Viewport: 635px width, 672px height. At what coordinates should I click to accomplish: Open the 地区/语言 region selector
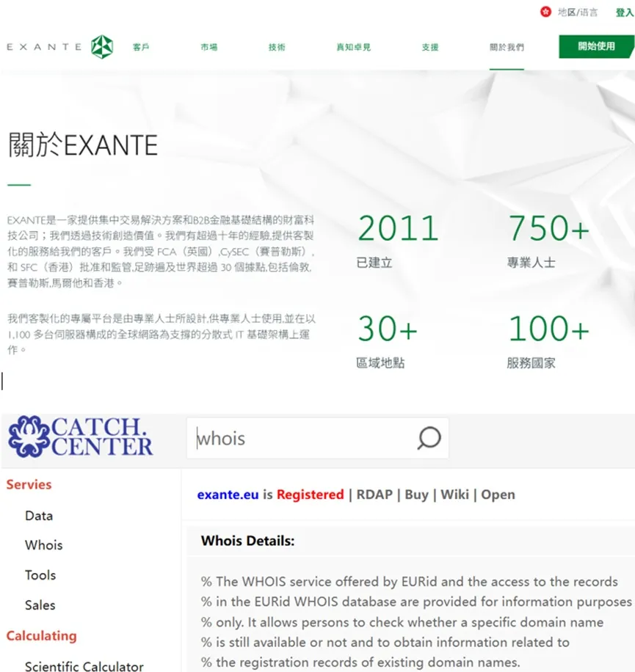[x=577, y=12]
